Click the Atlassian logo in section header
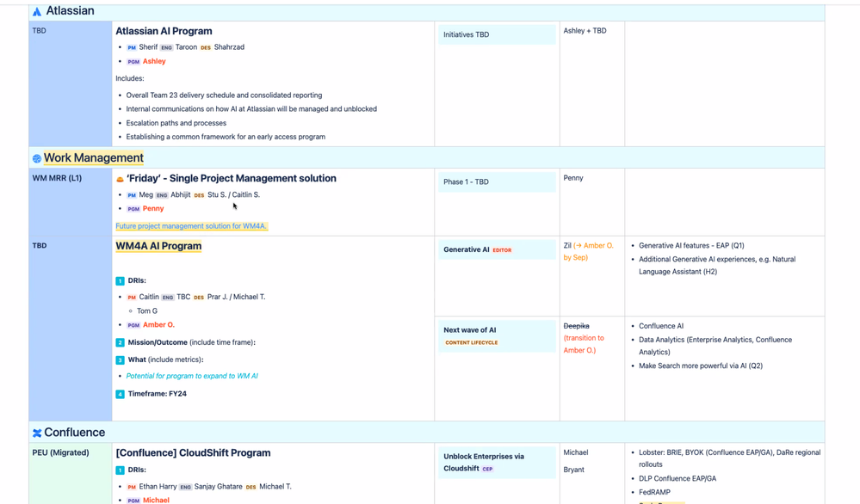860x504 pixels. coord(37,11)
